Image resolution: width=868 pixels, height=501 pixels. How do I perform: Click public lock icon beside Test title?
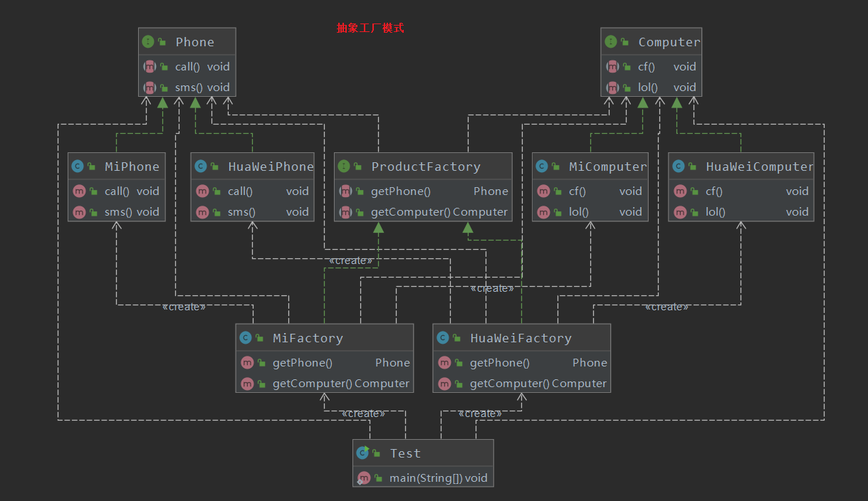[377, 453]
